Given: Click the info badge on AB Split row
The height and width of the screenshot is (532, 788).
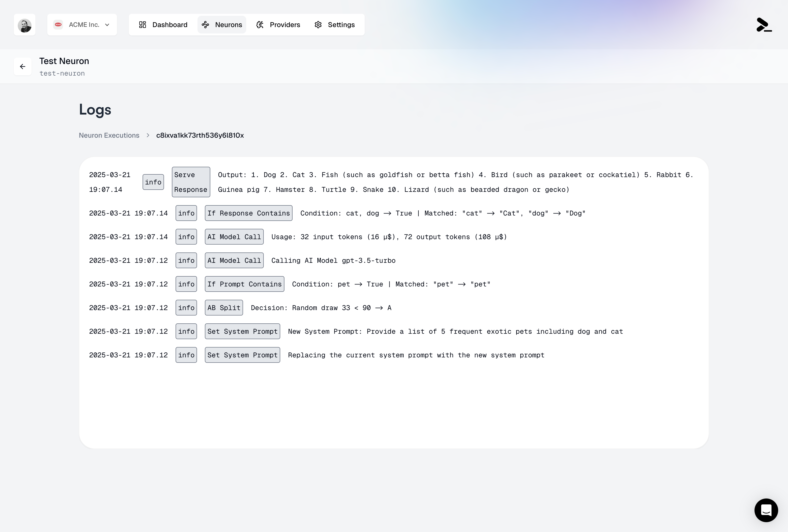Looking at the screenshot, I should [x=186, y=308].
